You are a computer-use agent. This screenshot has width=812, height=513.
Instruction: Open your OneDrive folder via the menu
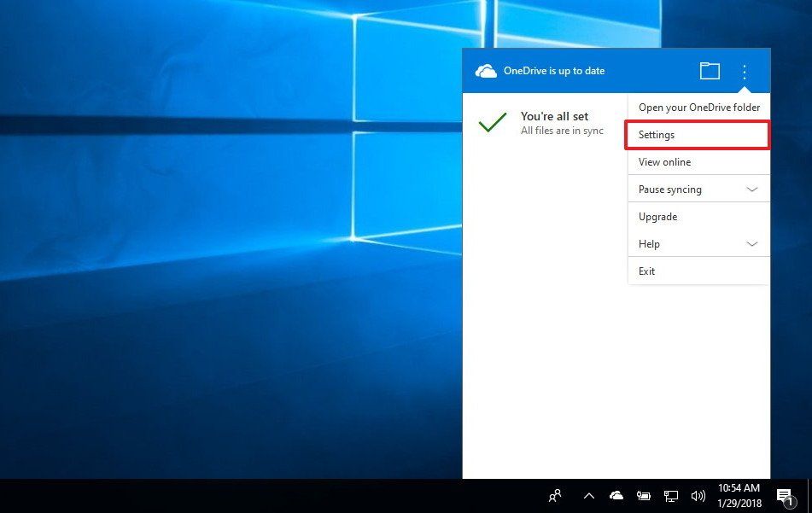(x=698, y=107)
